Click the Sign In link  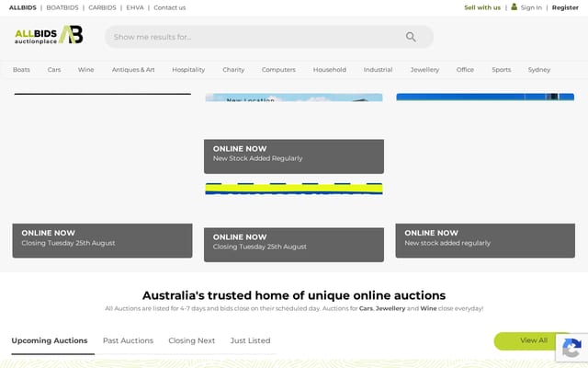[531, 7]
